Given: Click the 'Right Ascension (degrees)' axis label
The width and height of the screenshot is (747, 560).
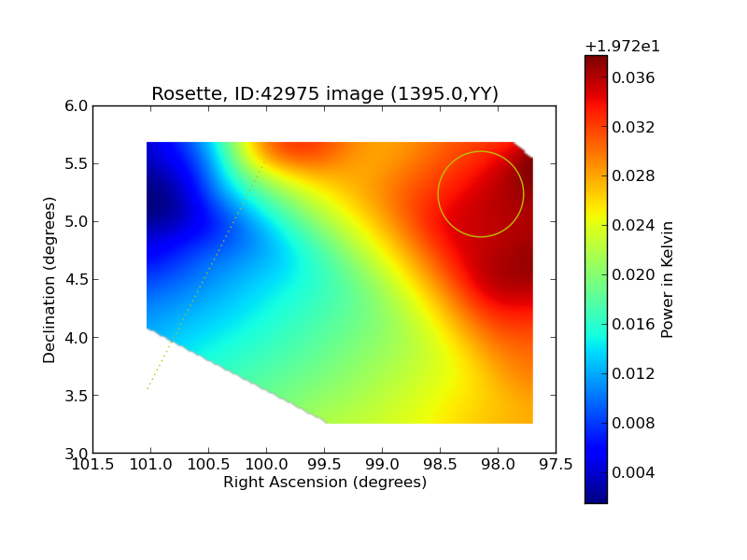Looking at the screenshot, I should [325, 483].
